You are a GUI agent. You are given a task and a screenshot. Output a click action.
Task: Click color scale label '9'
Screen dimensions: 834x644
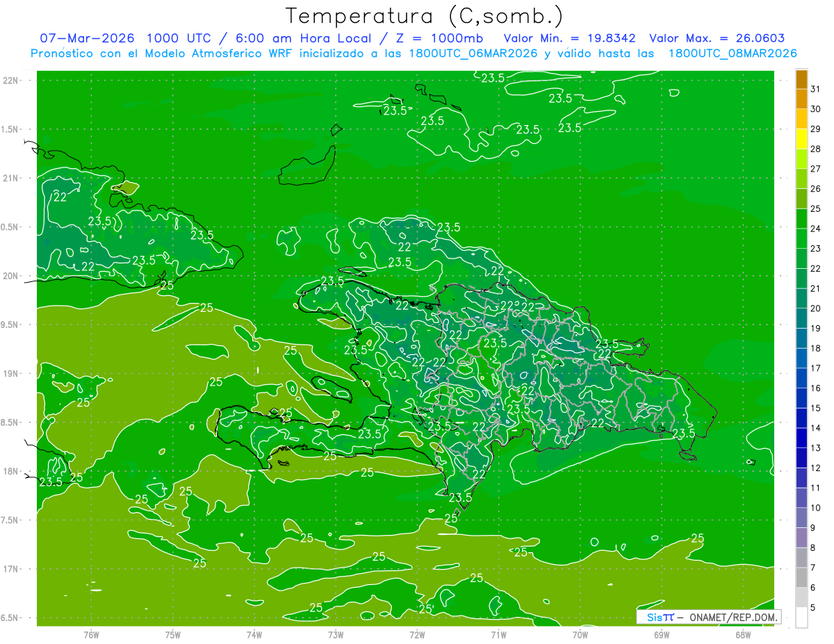point(813,528)
